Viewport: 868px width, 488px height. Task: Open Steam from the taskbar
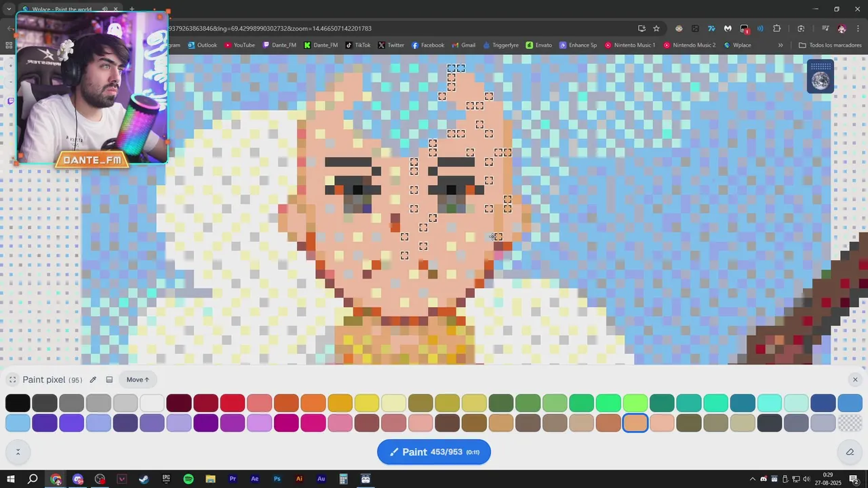144,479
